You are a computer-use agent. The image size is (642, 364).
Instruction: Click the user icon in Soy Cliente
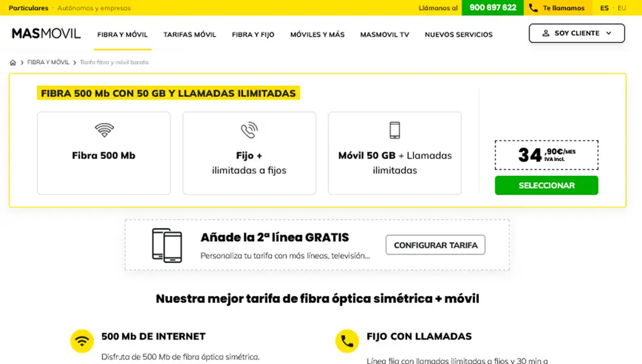[x=546, y=33]
